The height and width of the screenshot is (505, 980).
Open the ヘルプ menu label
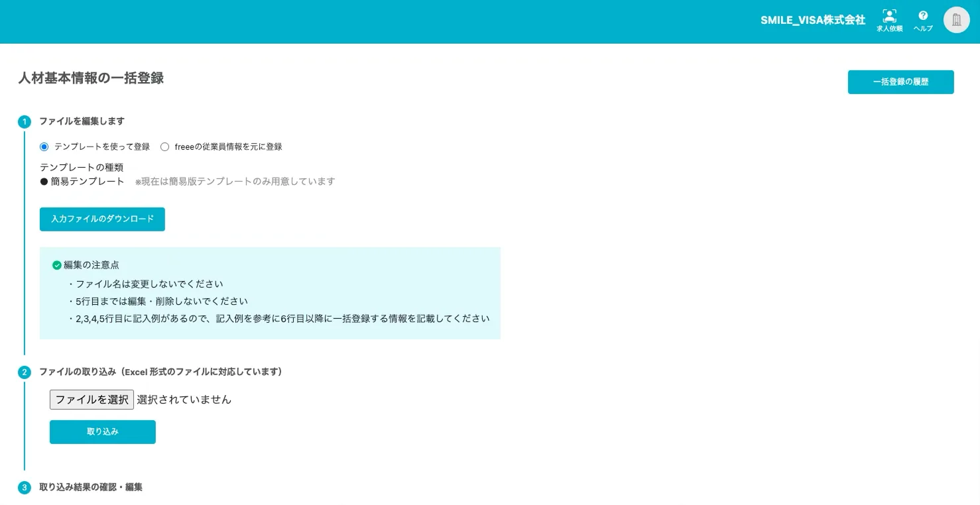(923, 28)
